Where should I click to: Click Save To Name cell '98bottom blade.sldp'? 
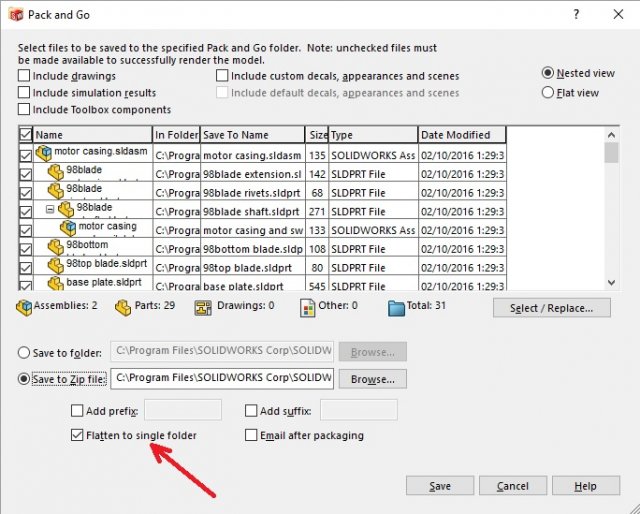pyautogui.click(x=252, y=249)
